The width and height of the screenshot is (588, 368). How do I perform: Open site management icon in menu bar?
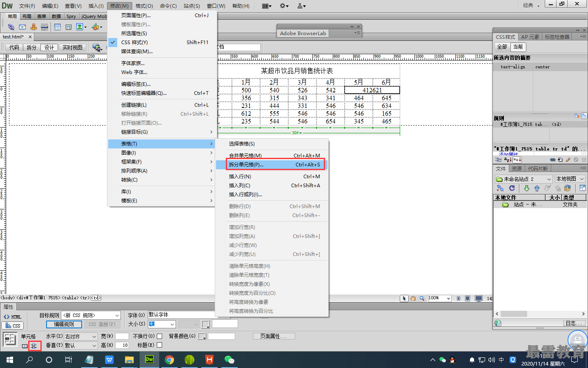coord(302,6)
